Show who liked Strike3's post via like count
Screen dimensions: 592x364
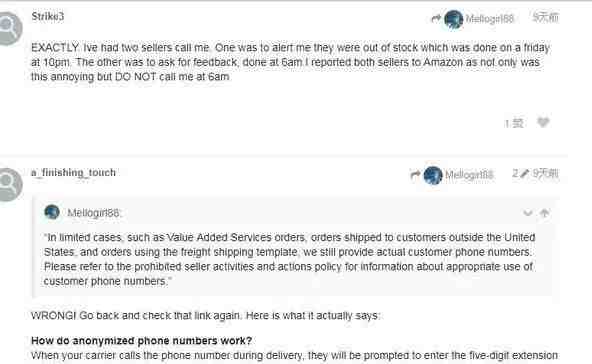(x=514, y=123)
